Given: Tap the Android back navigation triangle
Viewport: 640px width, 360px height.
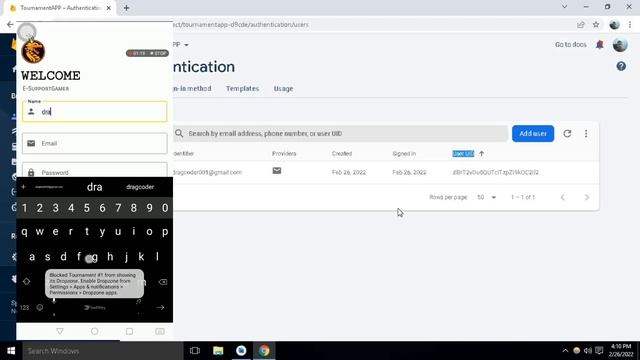Looking at the screenshot, I should [60, 331].
